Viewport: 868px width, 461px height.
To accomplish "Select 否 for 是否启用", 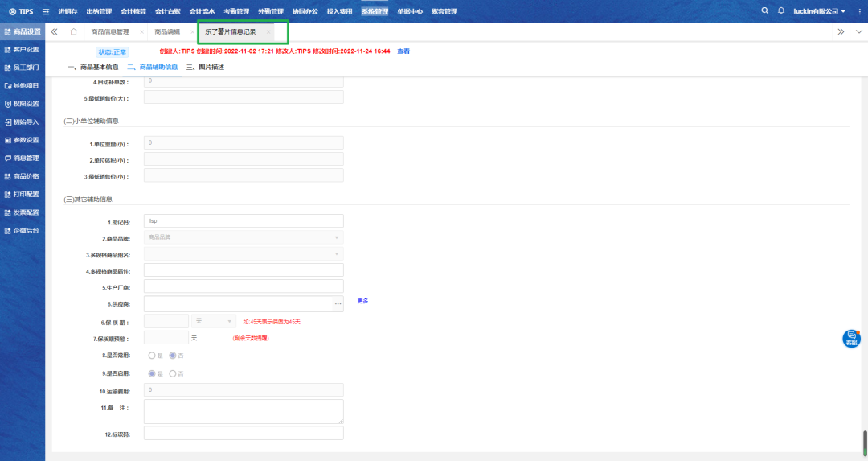I will click(x=173, y=373).
